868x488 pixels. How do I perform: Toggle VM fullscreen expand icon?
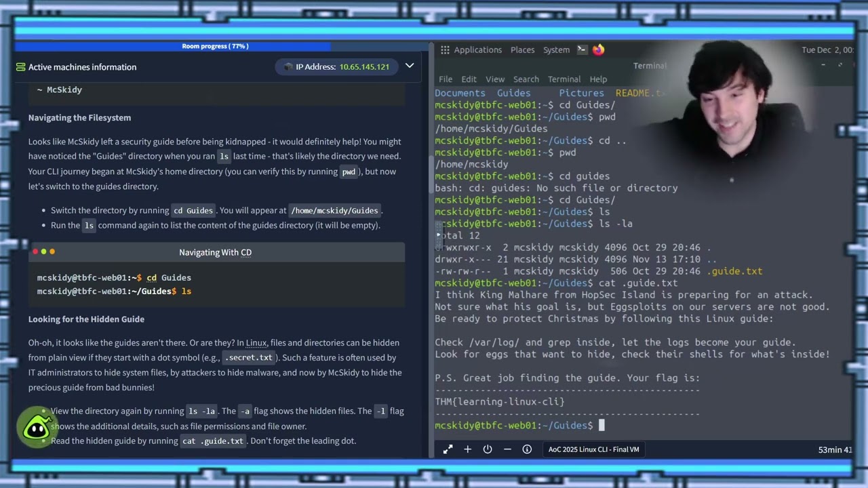(x=448, y=449)
